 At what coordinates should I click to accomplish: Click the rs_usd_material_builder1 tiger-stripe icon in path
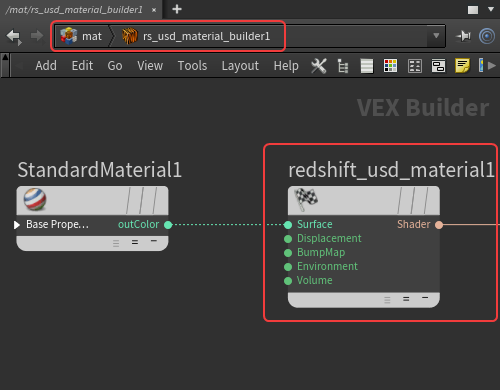[x=130, y=36]
